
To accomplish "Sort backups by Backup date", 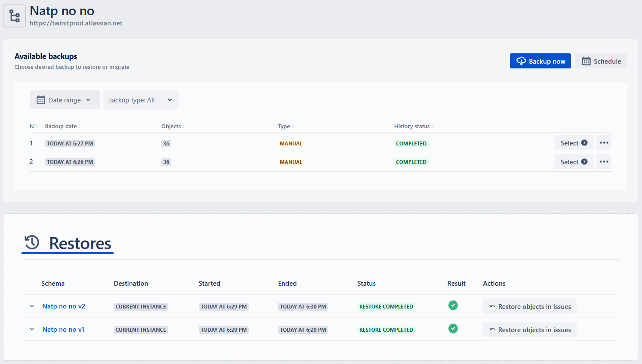I will coord(63,126).
